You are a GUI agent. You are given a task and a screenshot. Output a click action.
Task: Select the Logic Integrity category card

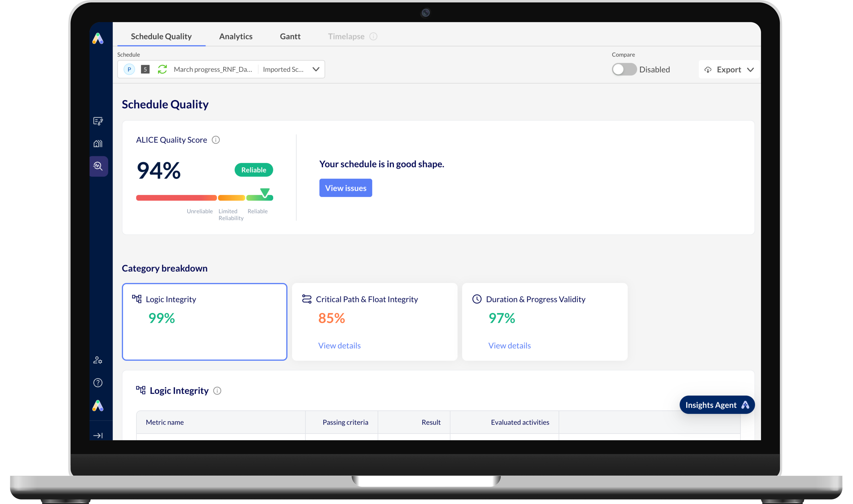(204, 322)
